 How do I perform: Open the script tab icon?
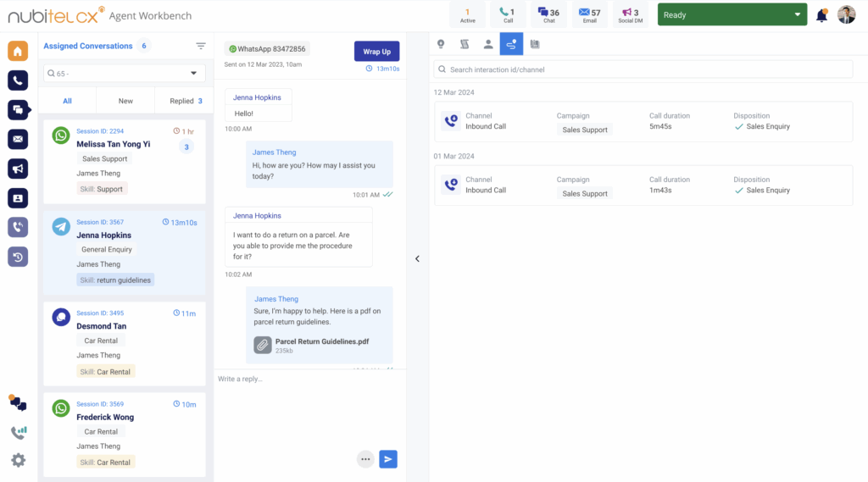[465, 44]
